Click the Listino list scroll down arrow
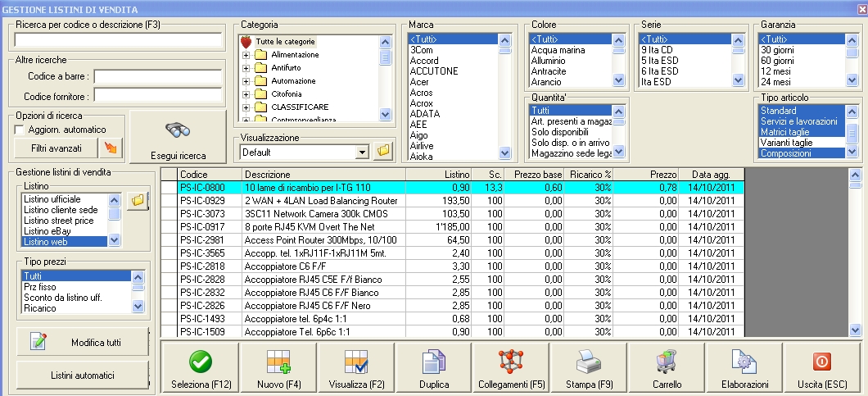 coord(114,239)
